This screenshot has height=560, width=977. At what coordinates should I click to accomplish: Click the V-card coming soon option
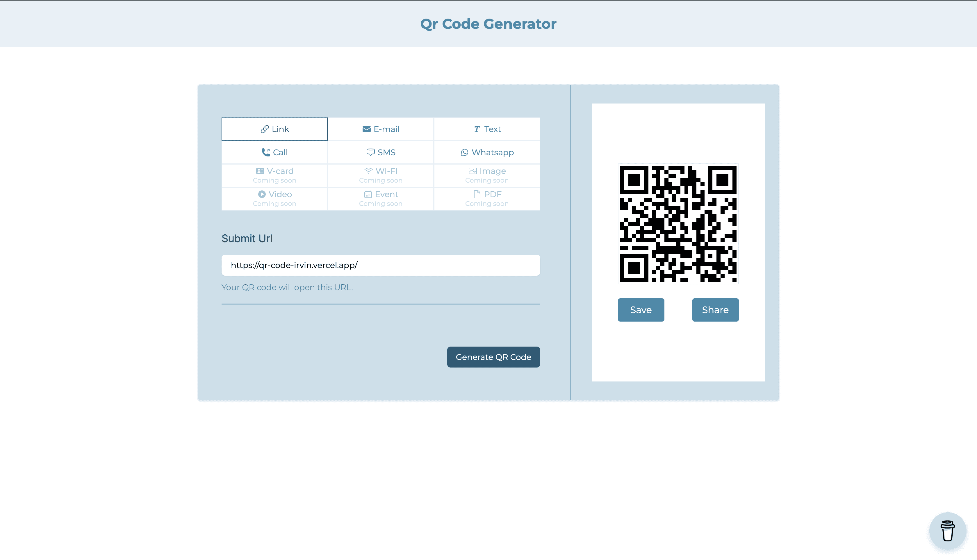(x=274, y=175)
